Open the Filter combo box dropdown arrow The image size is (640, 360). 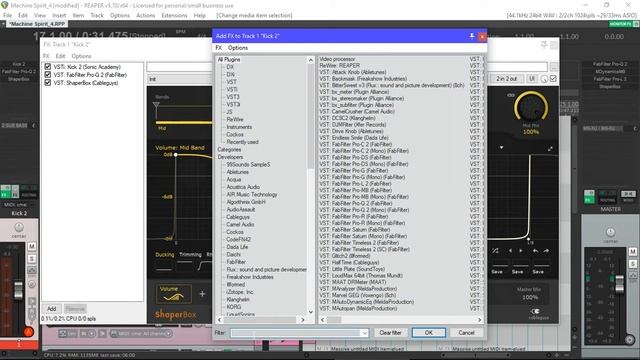click(364, 333)
